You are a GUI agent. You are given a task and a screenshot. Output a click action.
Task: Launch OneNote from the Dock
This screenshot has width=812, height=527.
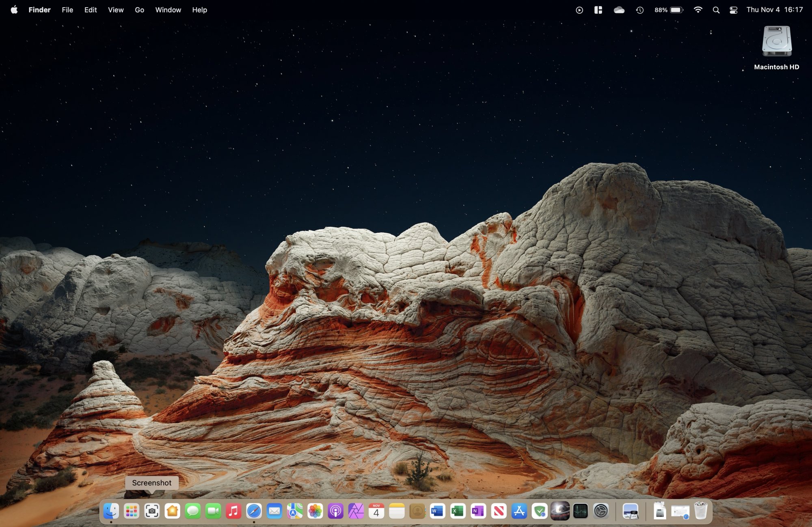(478, 511)
